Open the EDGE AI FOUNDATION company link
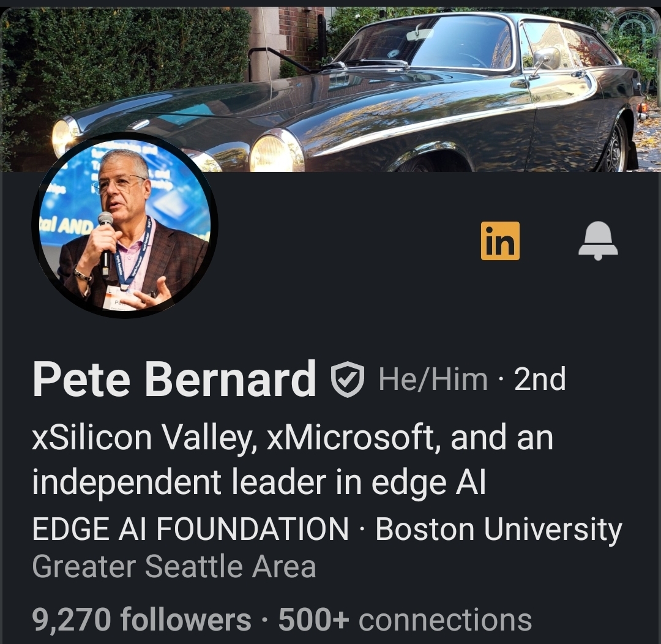This screenshot has height=644, width=661. pyautogui.click(x=190, y=529)
